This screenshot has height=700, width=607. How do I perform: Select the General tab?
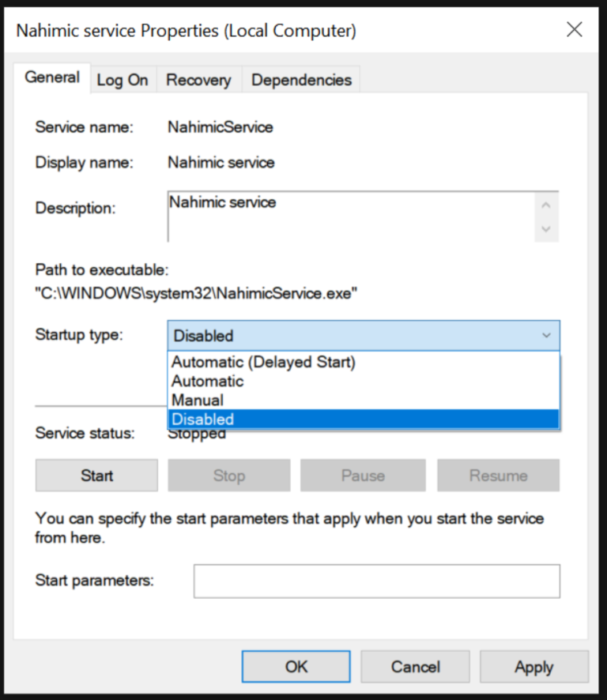[52, 77]
